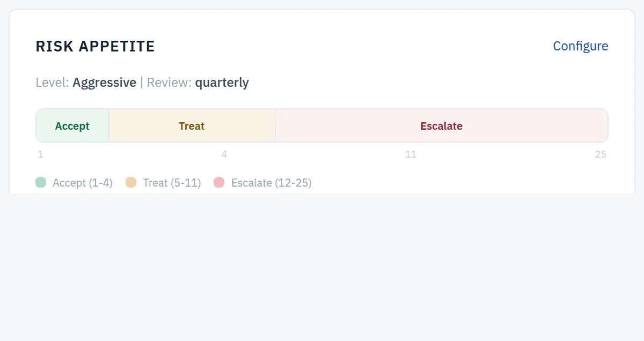Click scale marker 4

224,154
